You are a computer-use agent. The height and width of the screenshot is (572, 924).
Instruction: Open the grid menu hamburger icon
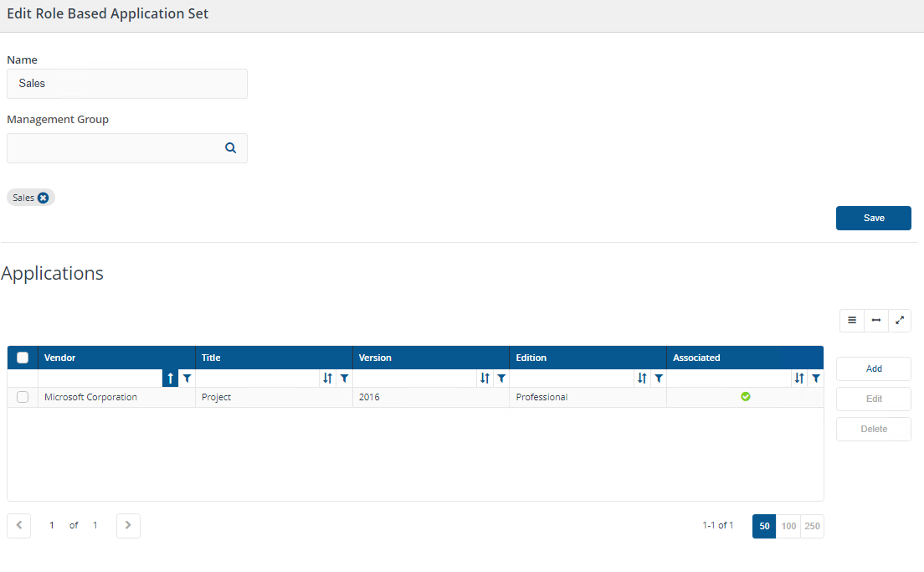852,321
